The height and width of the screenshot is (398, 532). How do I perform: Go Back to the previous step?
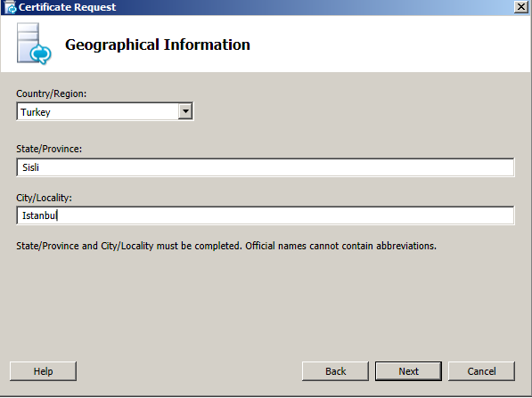(335, 371)
